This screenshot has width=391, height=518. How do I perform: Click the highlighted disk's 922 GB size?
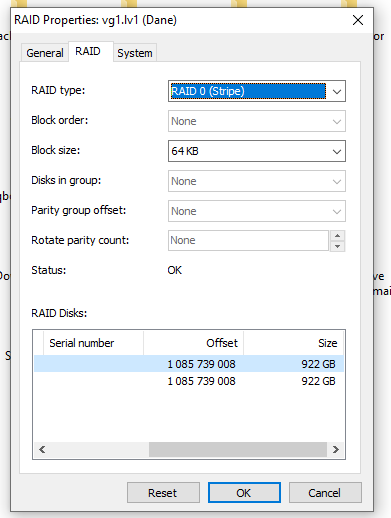[x=318, y=364]
